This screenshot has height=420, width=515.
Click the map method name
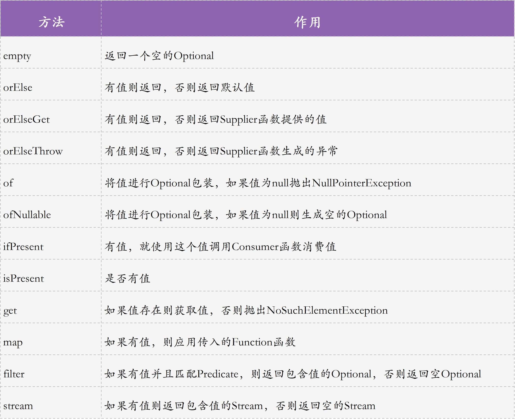(x=13, y=342)
